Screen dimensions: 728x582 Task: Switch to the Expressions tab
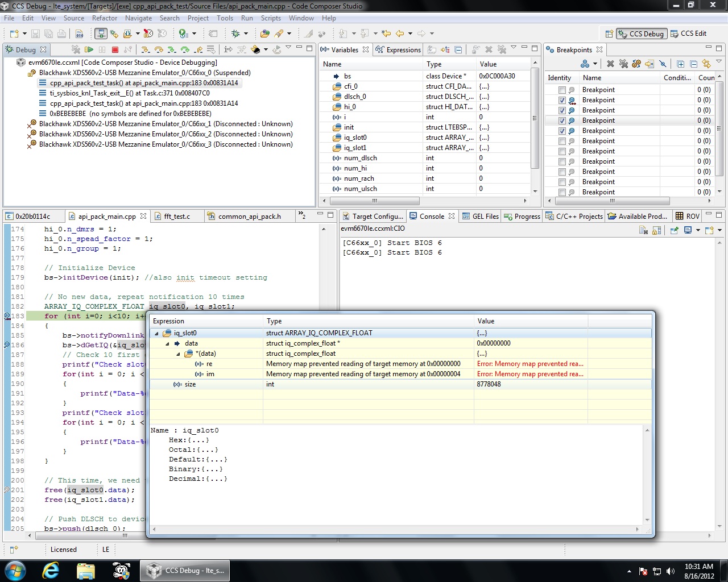pos(398,50)
